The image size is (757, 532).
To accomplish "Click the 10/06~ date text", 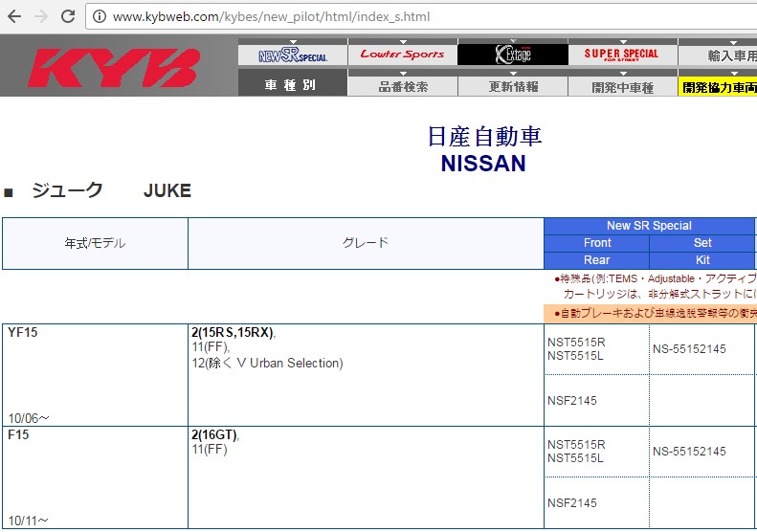I will click(29, 417).
